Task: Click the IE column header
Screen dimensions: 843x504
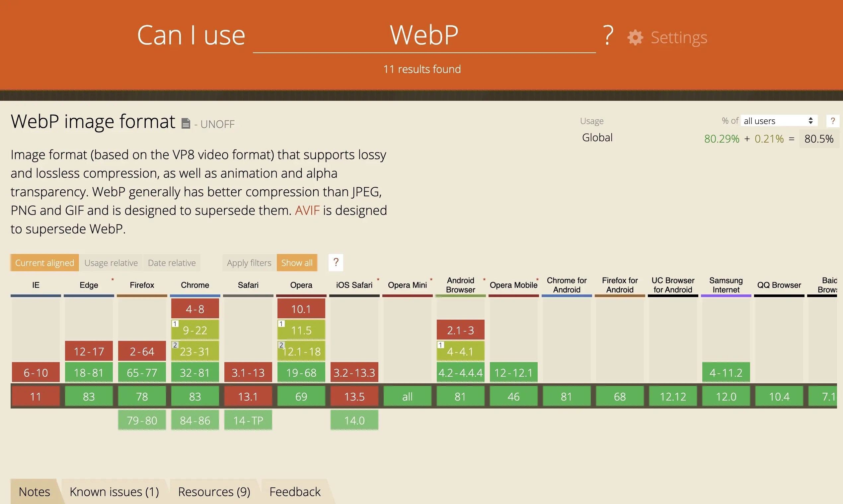Action: point(36,285)
